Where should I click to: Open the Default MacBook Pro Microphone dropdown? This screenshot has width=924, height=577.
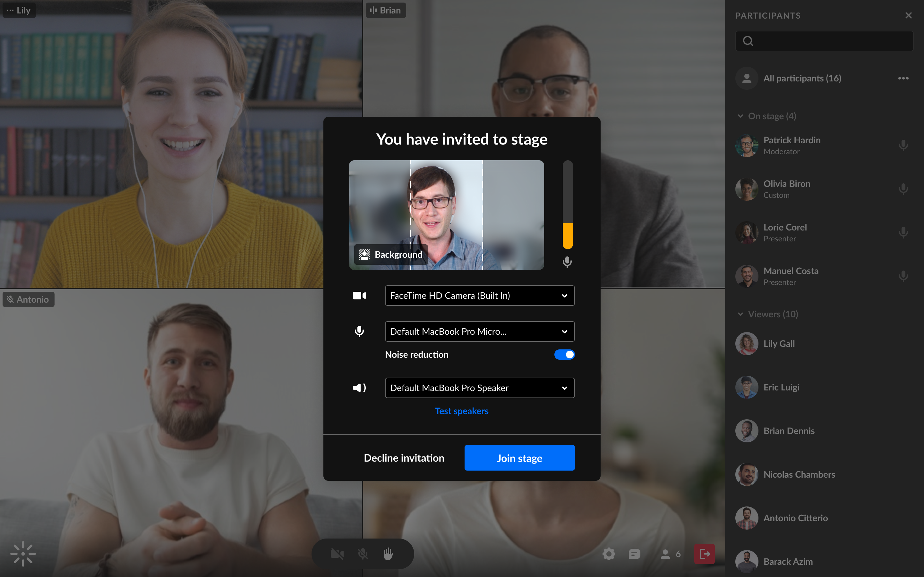click(479, 332)
